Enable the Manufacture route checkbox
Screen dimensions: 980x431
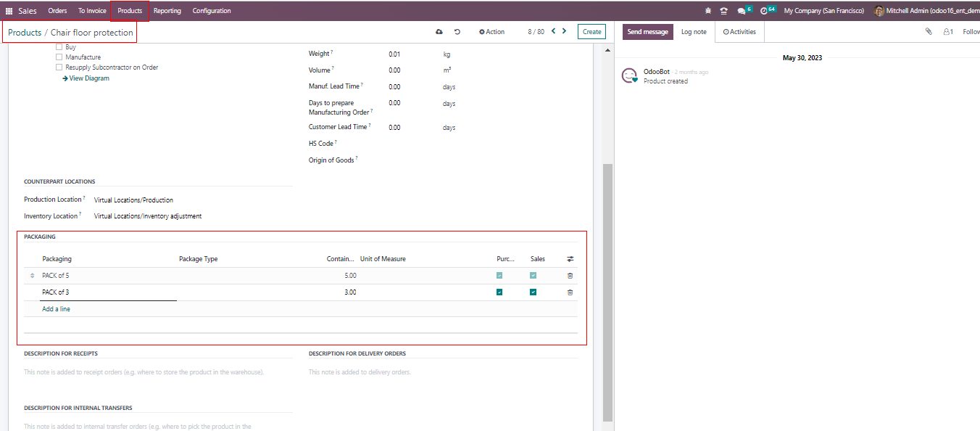coord(59,57)
